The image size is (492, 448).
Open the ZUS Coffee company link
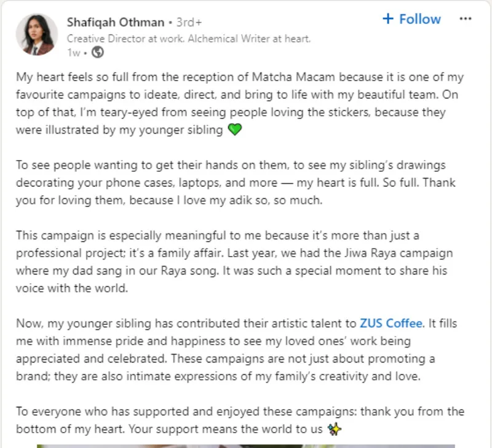tap(391, 323)
